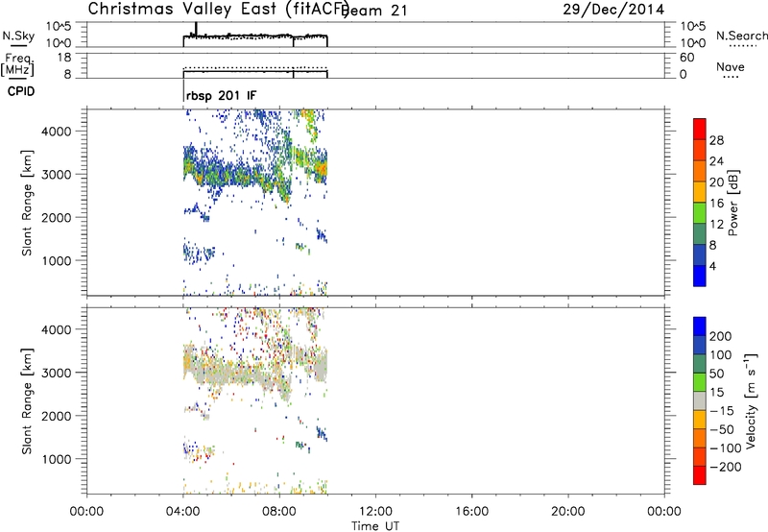Click the blue bottom of the power color bar
This screenshot has height=532, width=768.
click(x=700, y=276)
